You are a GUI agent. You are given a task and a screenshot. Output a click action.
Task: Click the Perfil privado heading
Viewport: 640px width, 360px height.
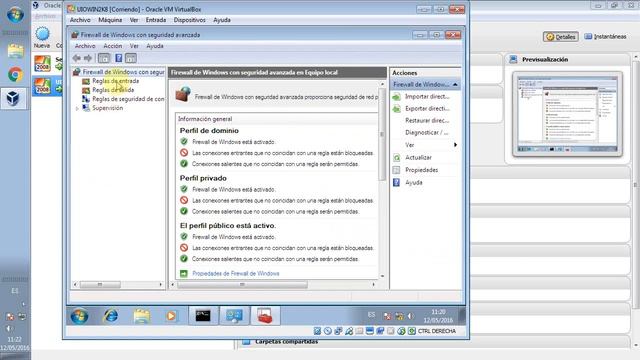203,178
